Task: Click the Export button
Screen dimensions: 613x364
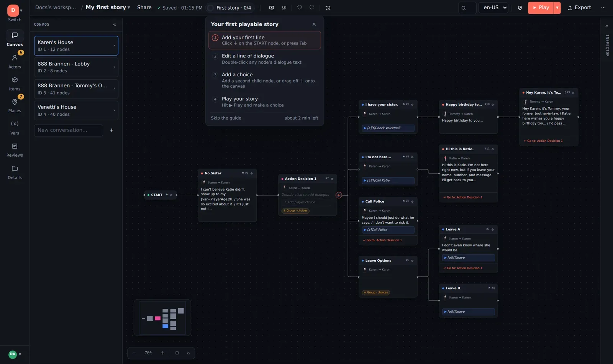Action: (579, 8)
